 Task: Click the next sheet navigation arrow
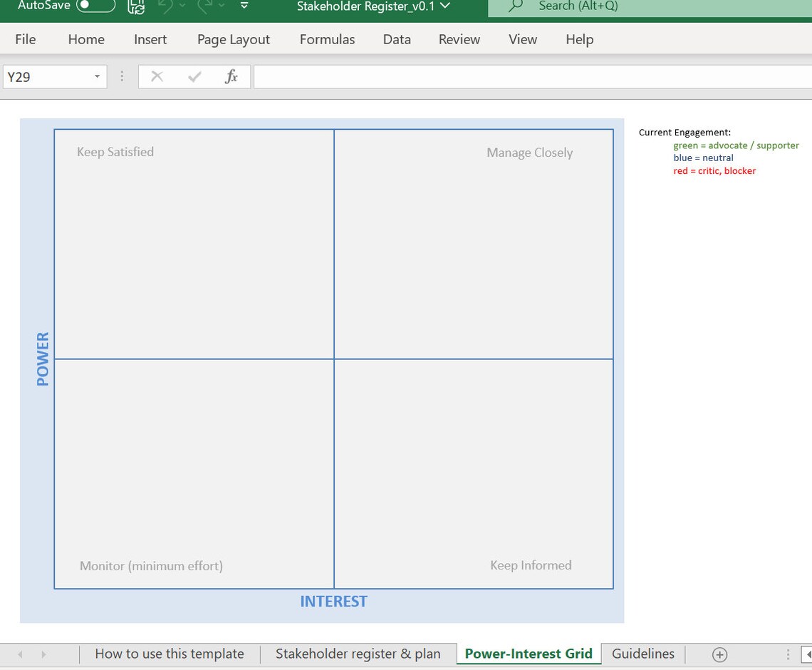[x=43, y=654]
